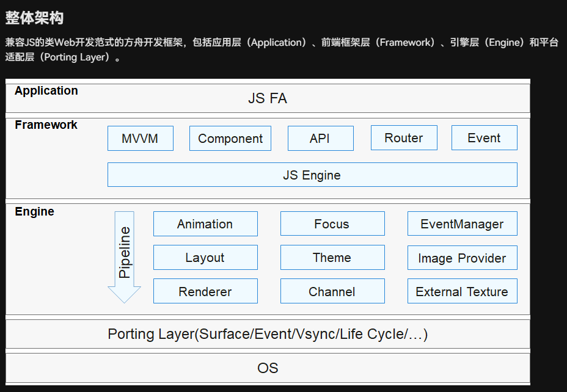Select the Animation box

pyautogui.click(x=205, y=224)
